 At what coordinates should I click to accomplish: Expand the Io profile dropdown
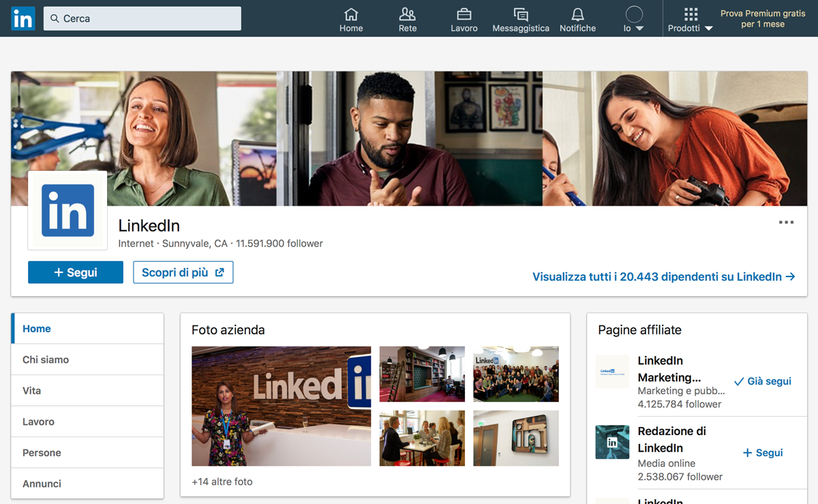pos(634,29)
